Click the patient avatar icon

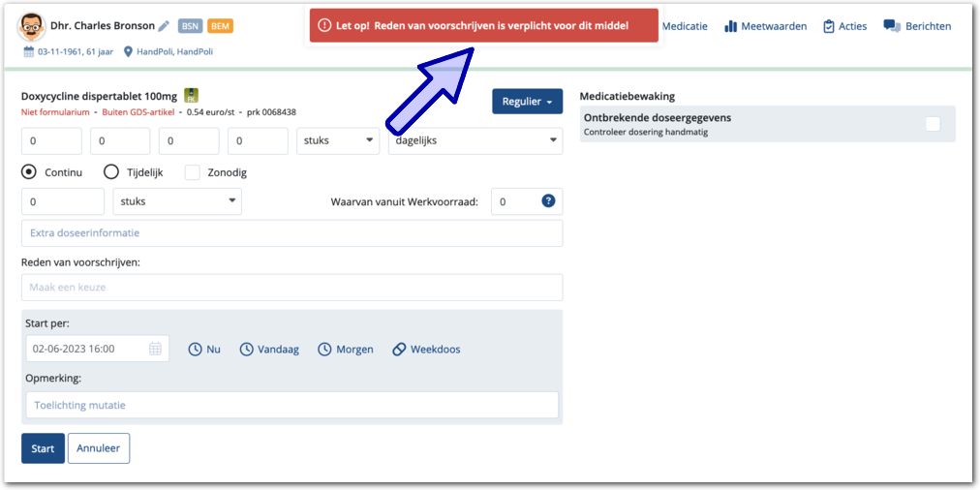[x=32, y=27]
